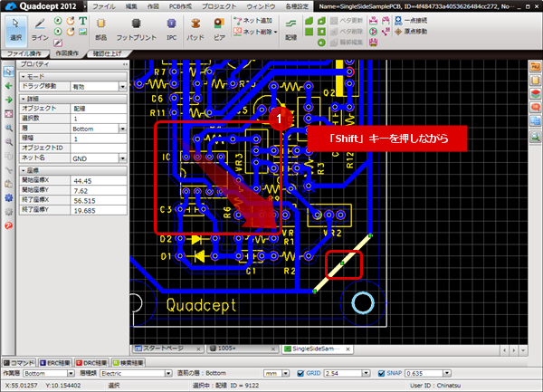The width and height of the screenshot is (543, 392).
Task: Click the red help icon in sidebar
Action: (9, 225)
